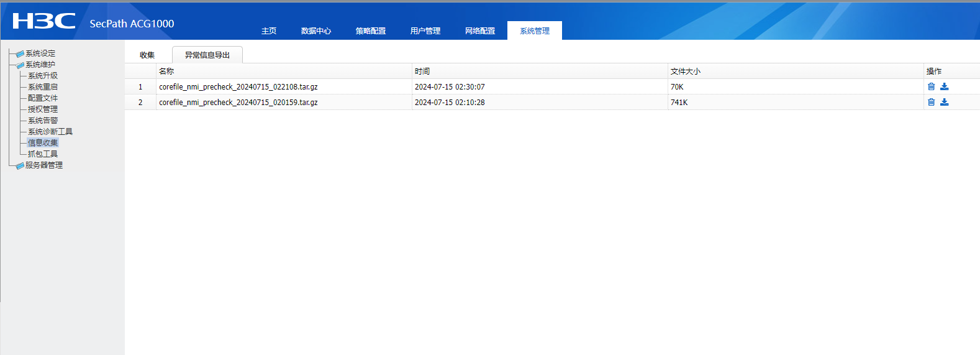Open 系统重启 in sidebar
The width and height of the screenshot is (980, 355).
point(43,87)
